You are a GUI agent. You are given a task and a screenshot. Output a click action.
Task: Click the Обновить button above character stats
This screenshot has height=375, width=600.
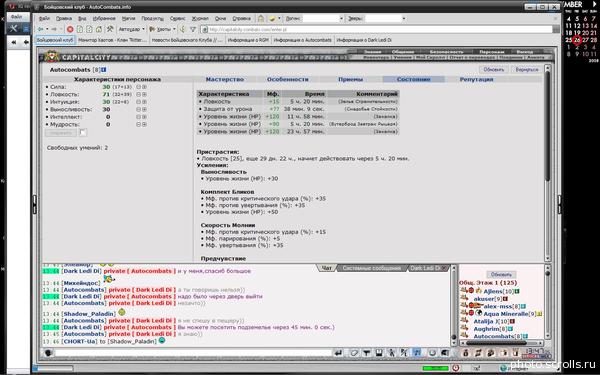pos(494,70)
